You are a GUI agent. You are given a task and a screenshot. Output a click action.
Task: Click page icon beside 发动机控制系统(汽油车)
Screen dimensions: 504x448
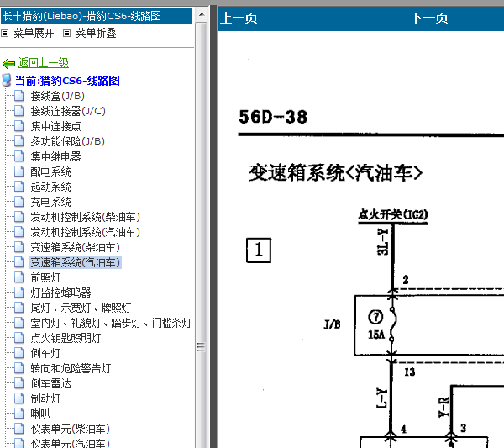[19, 232]
